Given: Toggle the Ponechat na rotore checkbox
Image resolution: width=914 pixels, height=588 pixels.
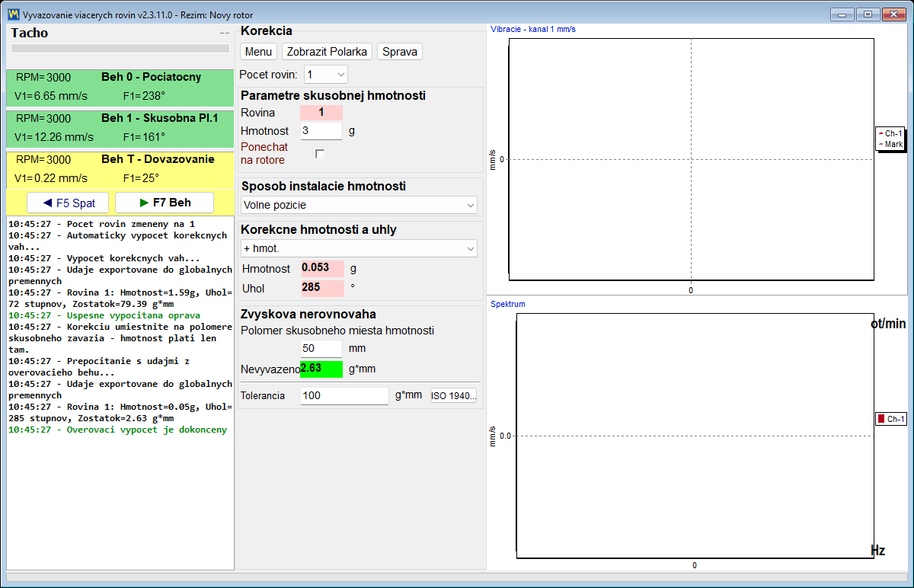Looking at the screenshot, I should pyautogui.click(x=320, y=154).
